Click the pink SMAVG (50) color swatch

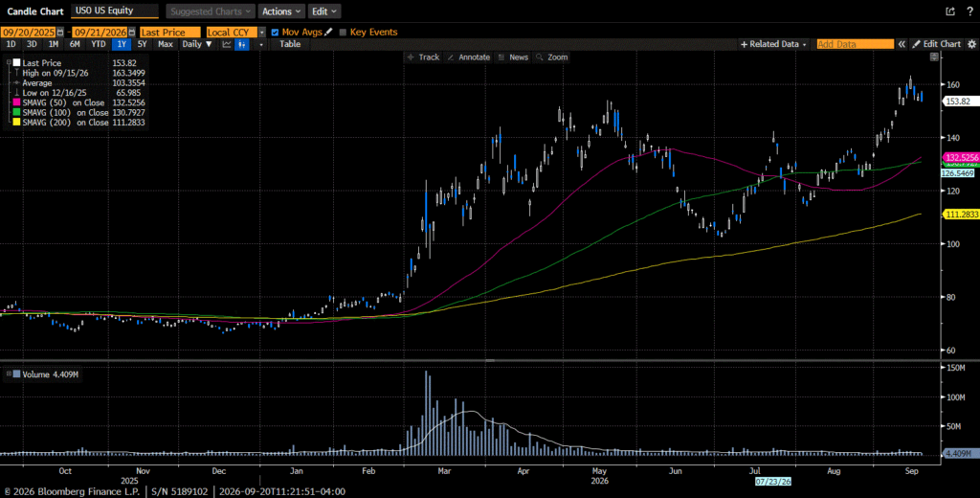tap(17, 102)
